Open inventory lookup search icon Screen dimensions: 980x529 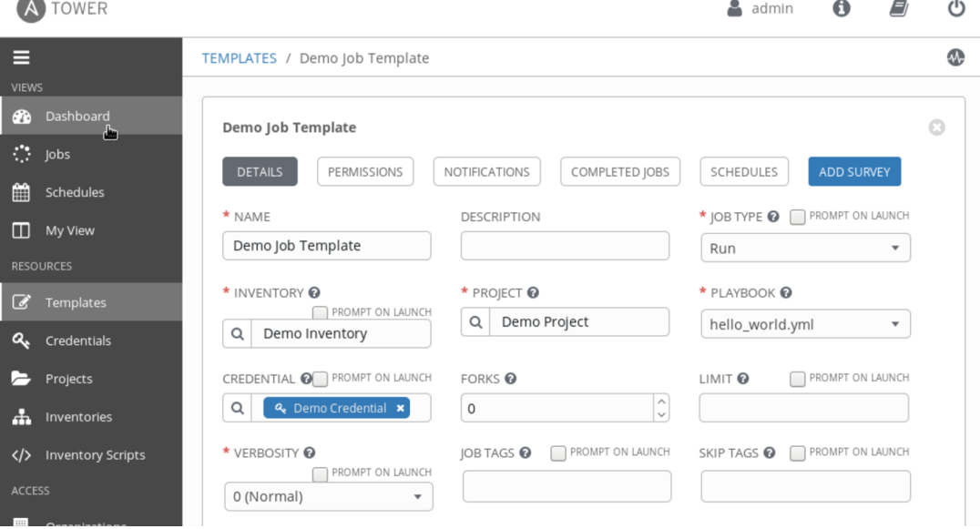point(237,333)
